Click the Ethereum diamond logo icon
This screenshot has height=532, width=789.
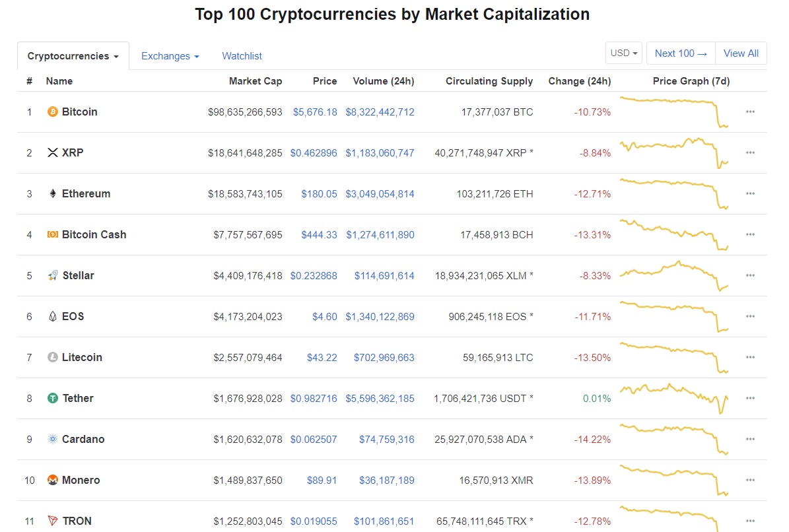53,194
